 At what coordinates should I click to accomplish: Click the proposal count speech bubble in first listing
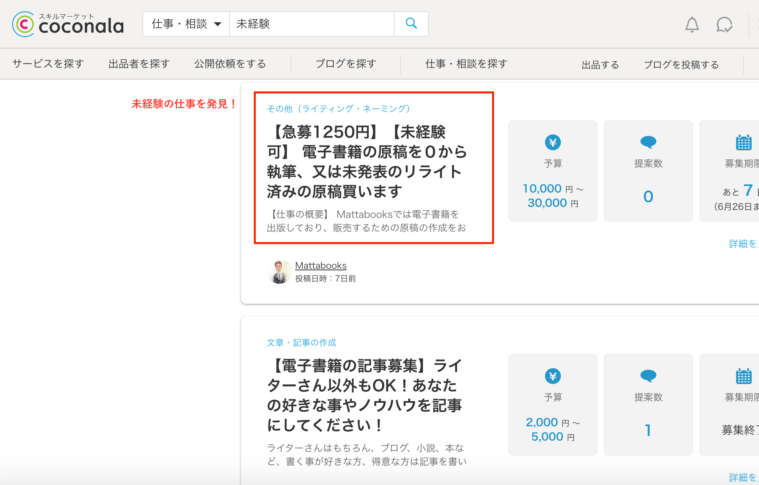point(648,142)
